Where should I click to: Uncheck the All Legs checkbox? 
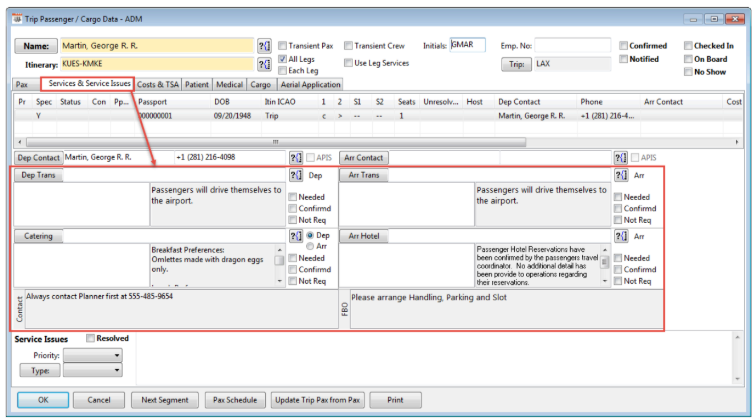coord(282,59)
